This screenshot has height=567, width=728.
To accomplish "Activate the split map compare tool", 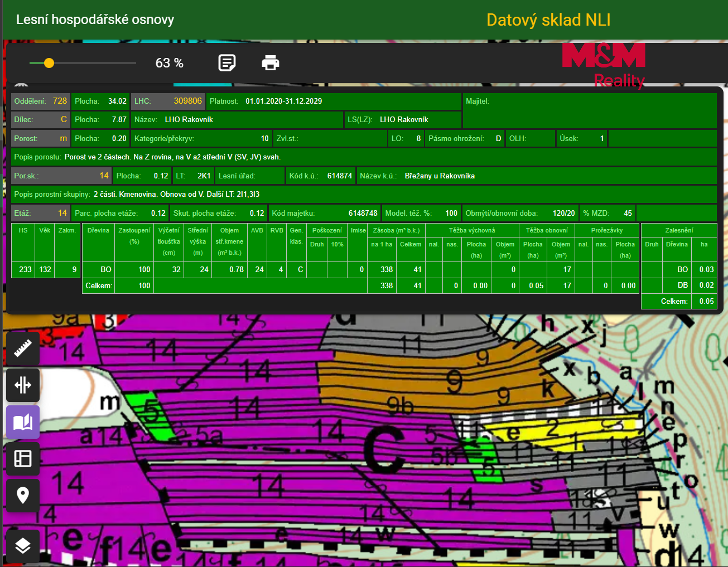I will coord(23,385).
